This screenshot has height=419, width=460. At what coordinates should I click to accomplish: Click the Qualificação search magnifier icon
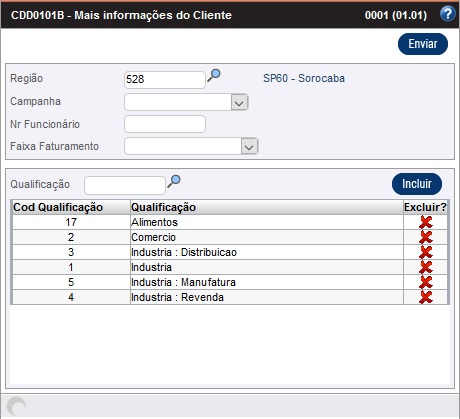pyautogui.click(x=174, y=181)
